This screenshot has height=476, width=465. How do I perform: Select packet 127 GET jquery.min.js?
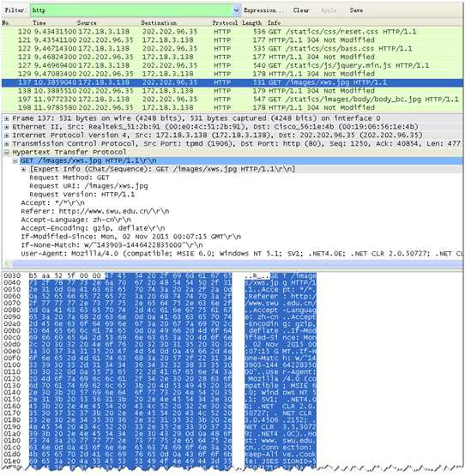click(232, 65)
